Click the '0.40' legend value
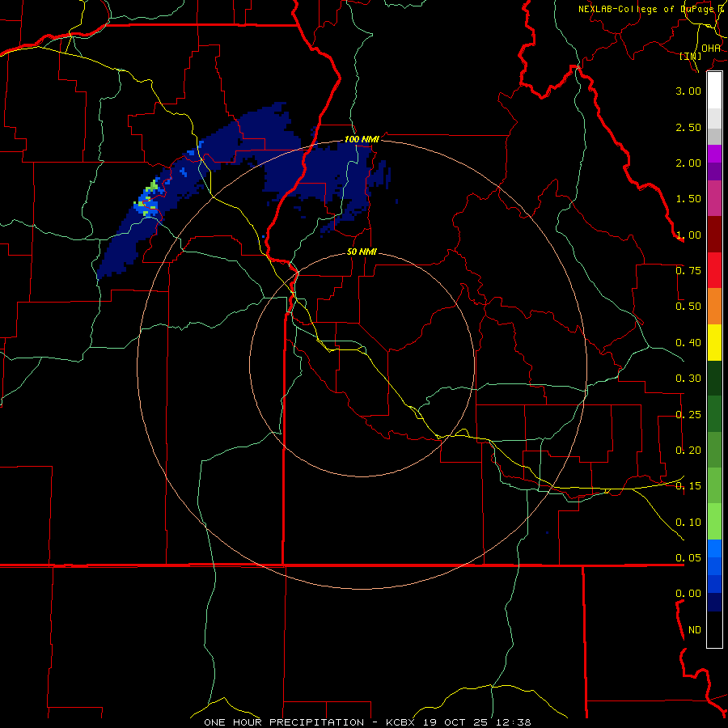The width and height of the screenshot is (728, 728). pyautogui.click(x=688, y=343)
